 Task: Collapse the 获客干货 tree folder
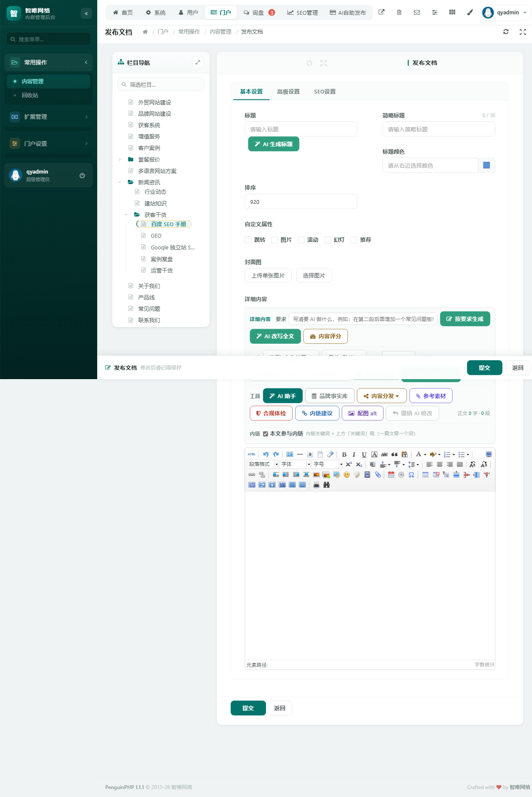[x=126, y=214]
